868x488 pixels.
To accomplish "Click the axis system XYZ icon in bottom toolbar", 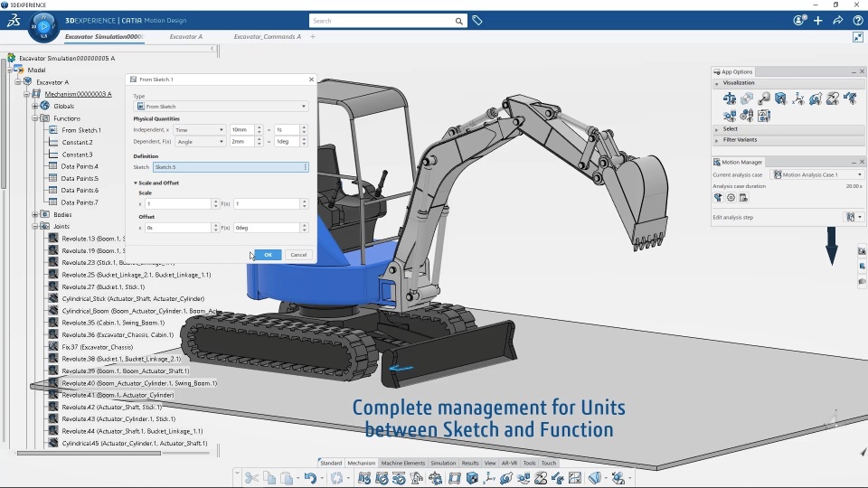I will tap(489, 478).
